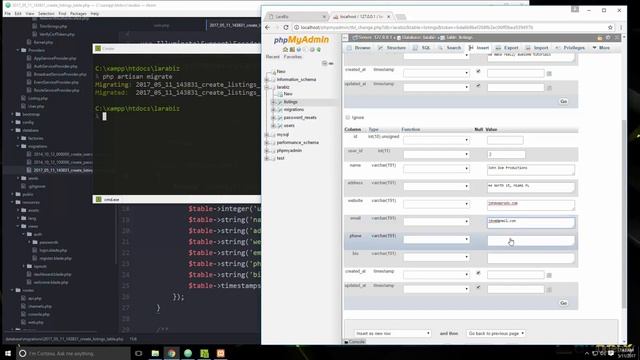Click the calendar icon beside lower created_at
Screen dimensions: 640x360
point(549,276)
